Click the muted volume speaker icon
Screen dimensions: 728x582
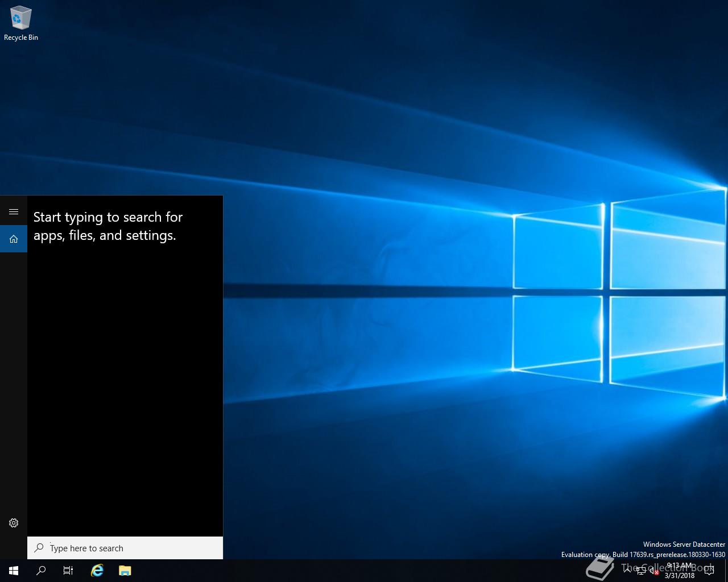[655, 571]
